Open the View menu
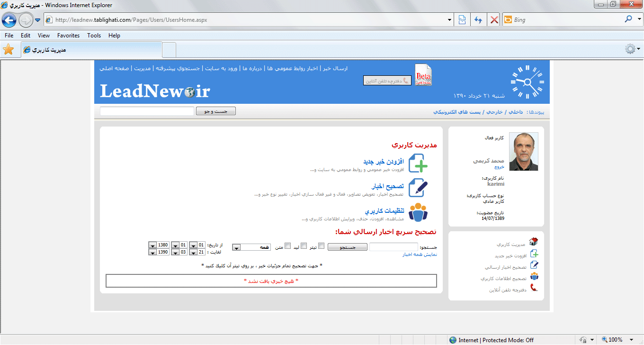The width and height of the screenshot is (644, 345). click(44, 36)
